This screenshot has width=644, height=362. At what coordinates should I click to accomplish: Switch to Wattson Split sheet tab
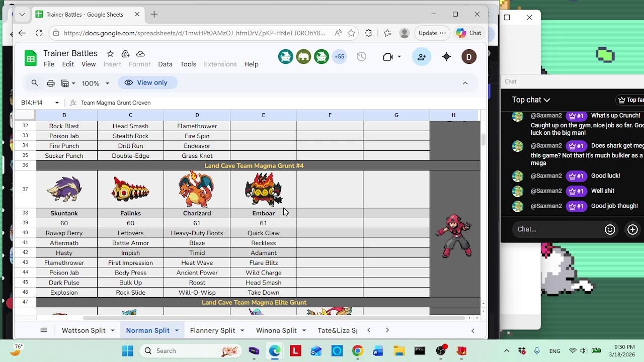pyautogui.click(x=84, y=330)
